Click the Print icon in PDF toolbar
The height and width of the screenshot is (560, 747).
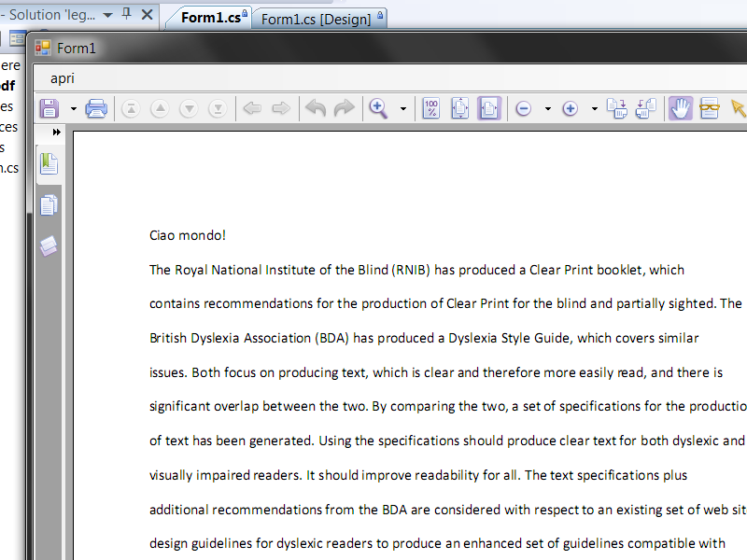(96, 108)
